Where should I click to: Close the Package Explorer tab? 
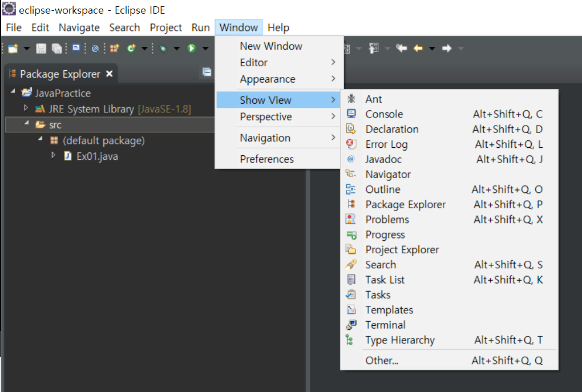pos(109,74)
